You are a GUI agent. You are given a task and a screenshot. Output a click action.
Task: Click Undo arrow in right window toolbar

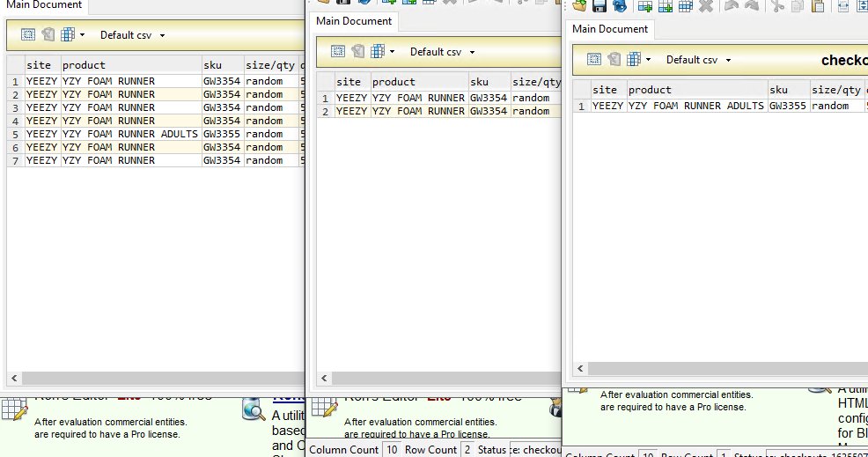(732, 6)
